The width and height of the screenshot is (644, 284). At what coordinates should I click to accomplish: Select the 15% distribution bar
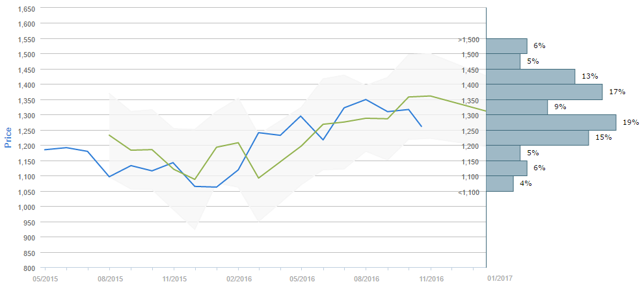[537, 138]
